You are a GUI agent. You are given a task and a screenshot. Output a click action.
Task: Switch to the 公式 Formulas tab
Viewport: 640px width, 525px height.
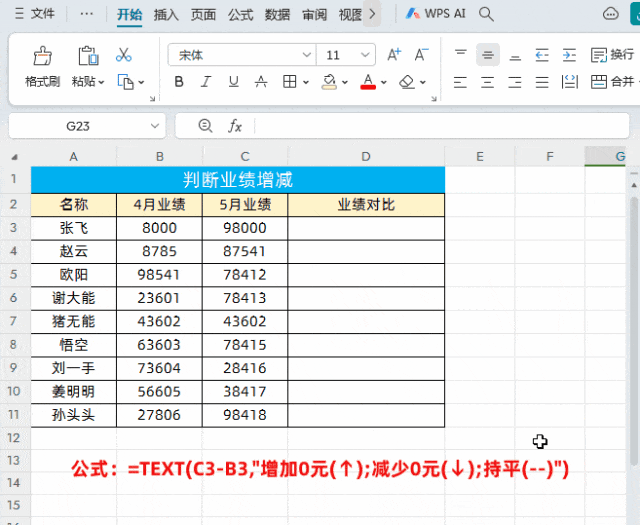240,15
